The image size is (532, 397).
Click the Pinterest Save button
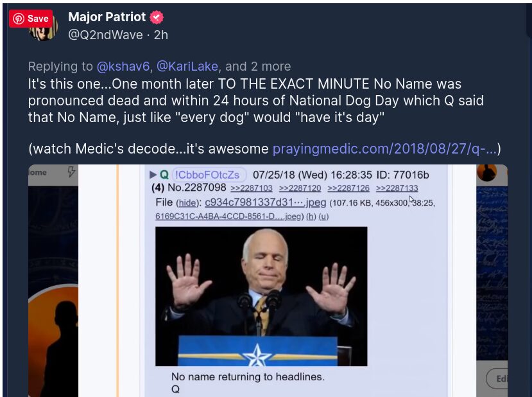pyautogui.click(x=31, y=19)
